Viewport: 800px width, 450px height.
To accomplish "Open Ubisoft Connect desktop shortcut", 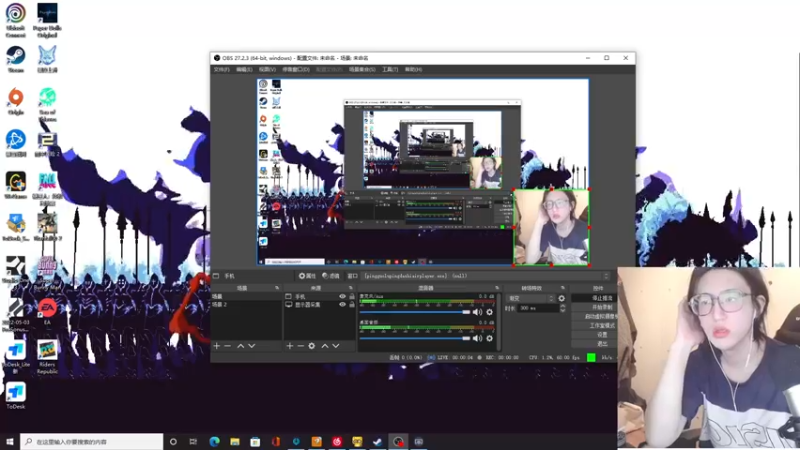I will (x=16, y=20).
